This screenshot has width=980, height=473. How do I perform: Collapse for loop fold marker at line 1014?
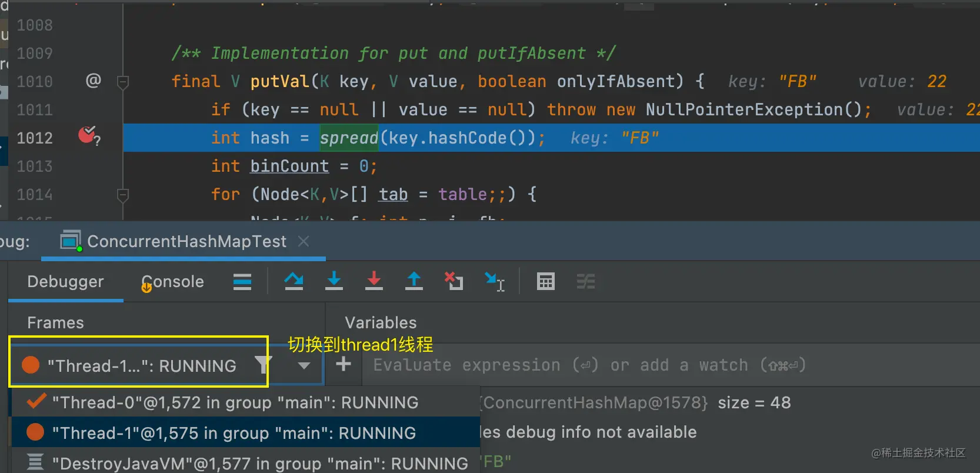point(123,195)
